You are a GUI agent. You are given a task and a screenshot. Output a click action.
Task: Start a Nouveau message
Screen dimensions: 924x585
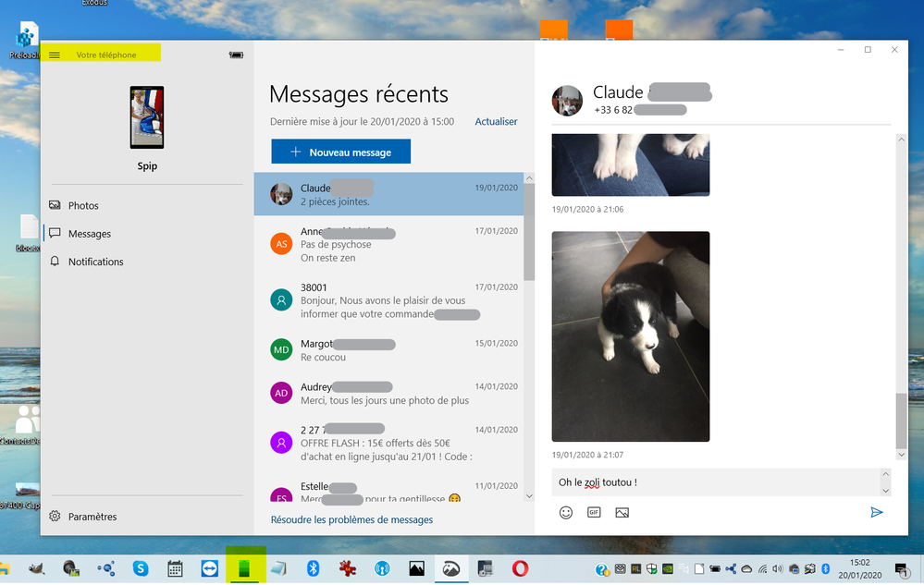pos(340,152)
